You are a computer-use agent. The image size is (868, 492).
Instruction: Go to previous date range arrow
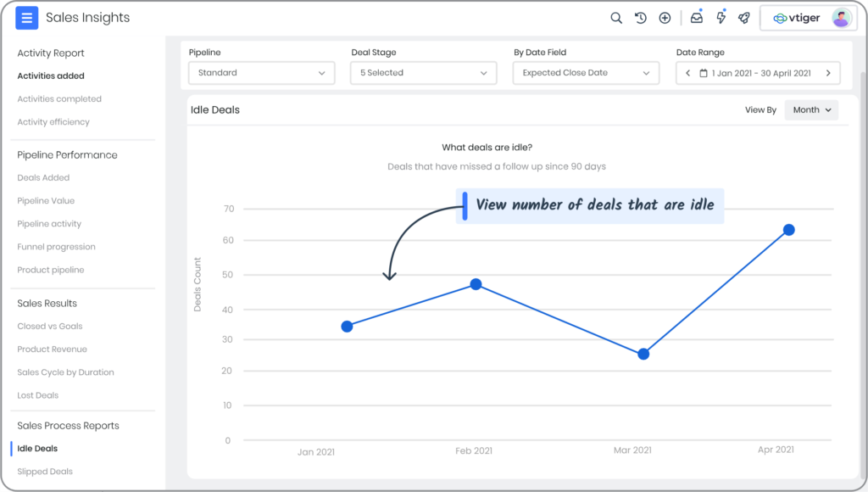tap(688, 73)
